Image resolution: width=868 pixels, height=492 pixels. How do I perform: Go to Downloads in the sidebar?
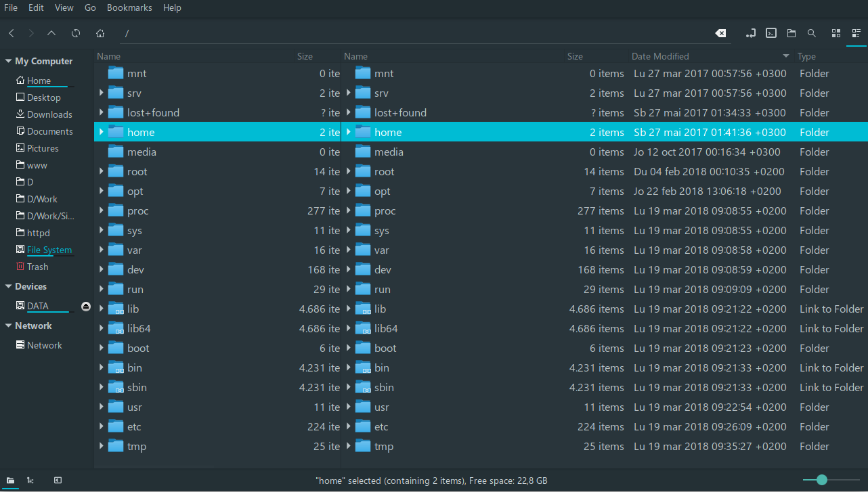[x=47, y=114]
